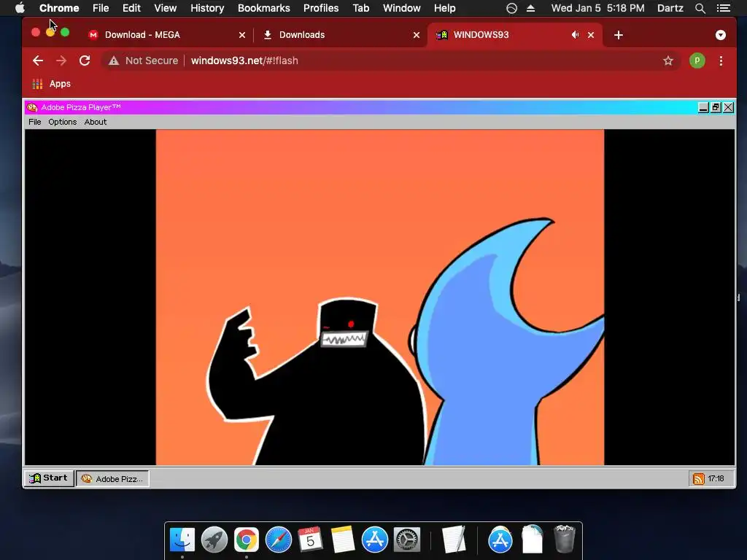
Task: Minimize the Adobe Pizza Player window
Action: click(x=703, y=107)
